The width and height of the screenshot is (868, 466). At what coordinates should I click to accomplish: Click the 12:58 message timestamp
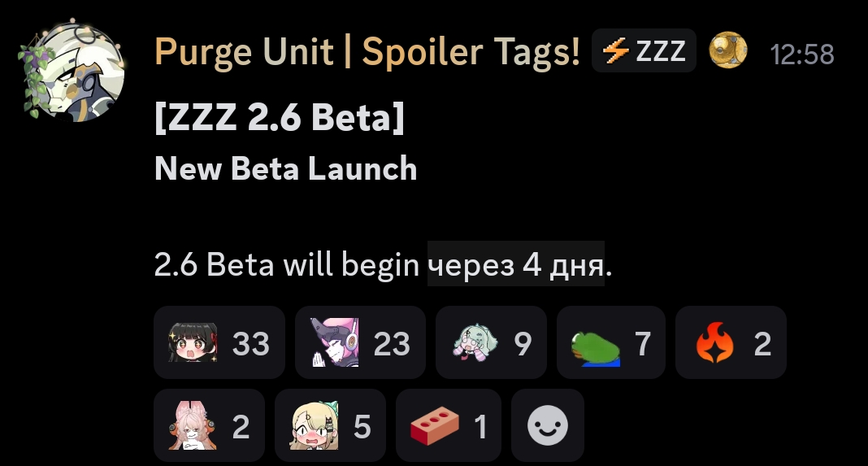pos(802,54)
